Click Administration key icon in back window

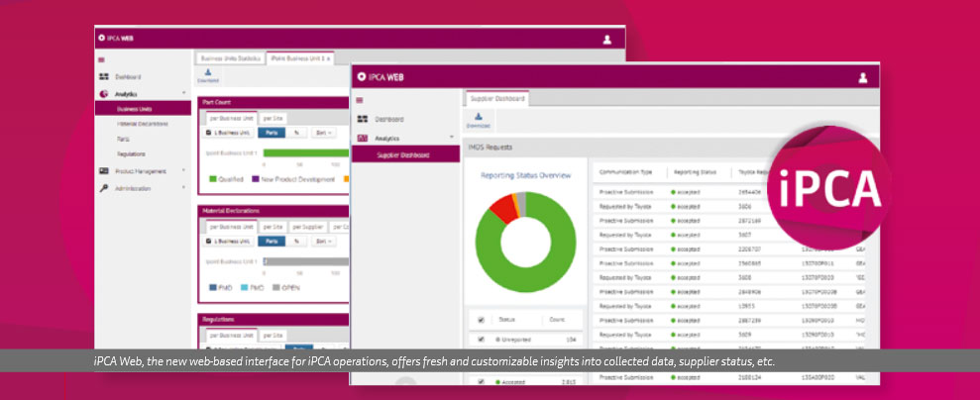point(104,188)
